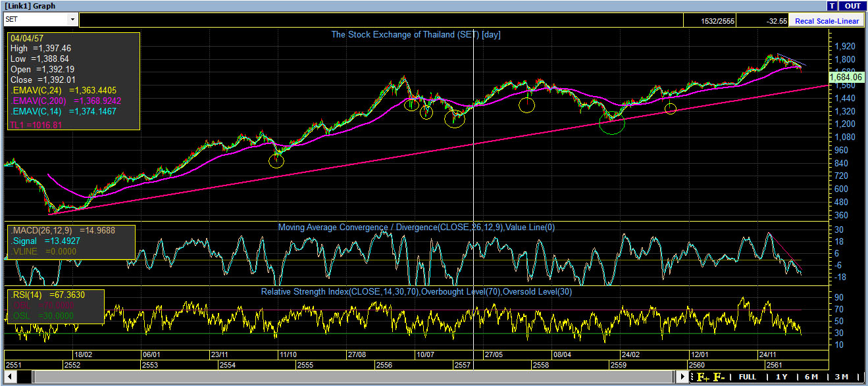Select the FULL time range
The height and width of the screenshot is (386, 868).
tap(747, 377)
